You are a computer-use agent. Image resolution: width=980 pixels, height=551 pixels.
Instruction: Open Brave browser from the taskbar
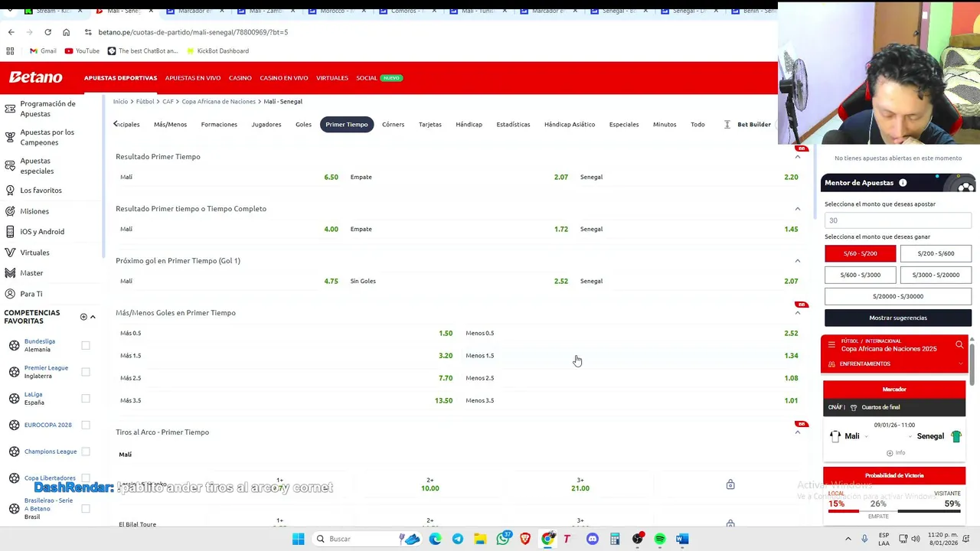click(x=525, y=539)
